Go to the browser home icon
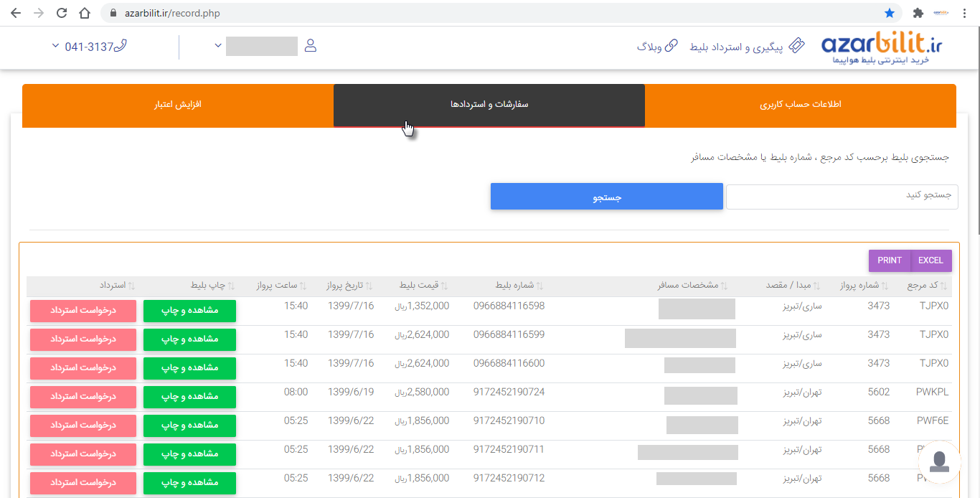 [85, 13]
